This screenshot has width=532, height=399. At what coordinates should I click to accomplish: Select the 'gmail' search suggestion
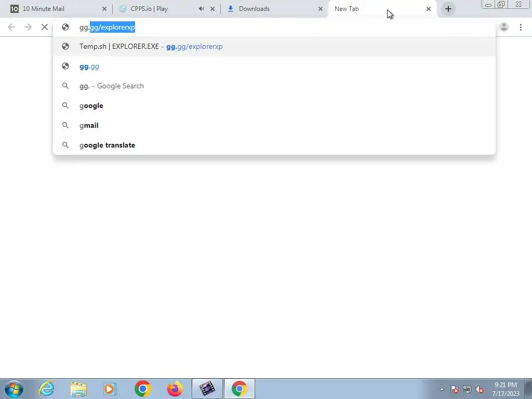pos(274,125)
